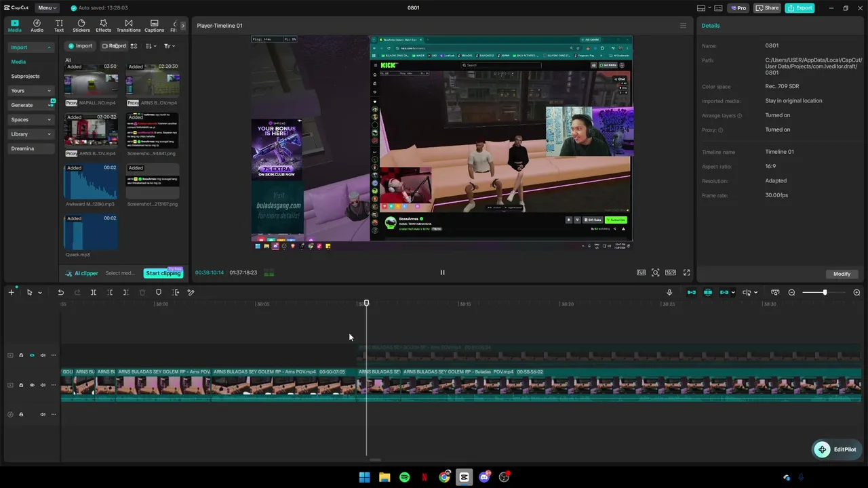
Task: Mute the upper video track
Action: (43, 355)
